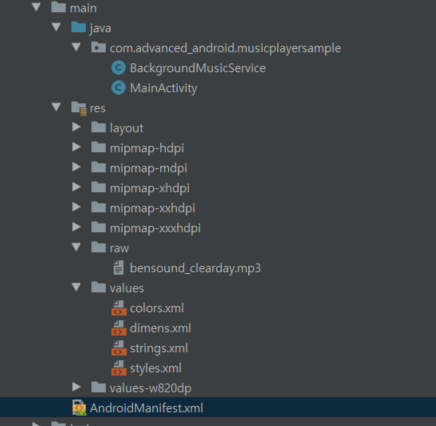Image resolution: width=436 pixels, height=426 pixels.
Task: Click the XML icon of styles.xml
Action: tap(119, 368)
